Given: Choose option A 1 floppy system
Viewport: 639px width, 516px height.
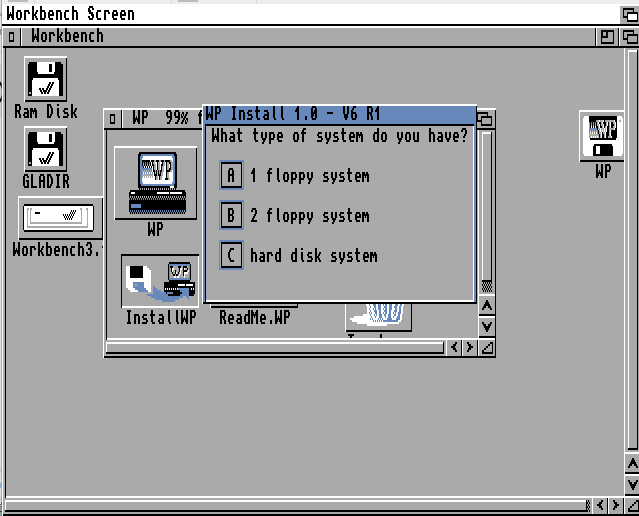Looking at the screenshot, I should (231, 175).
